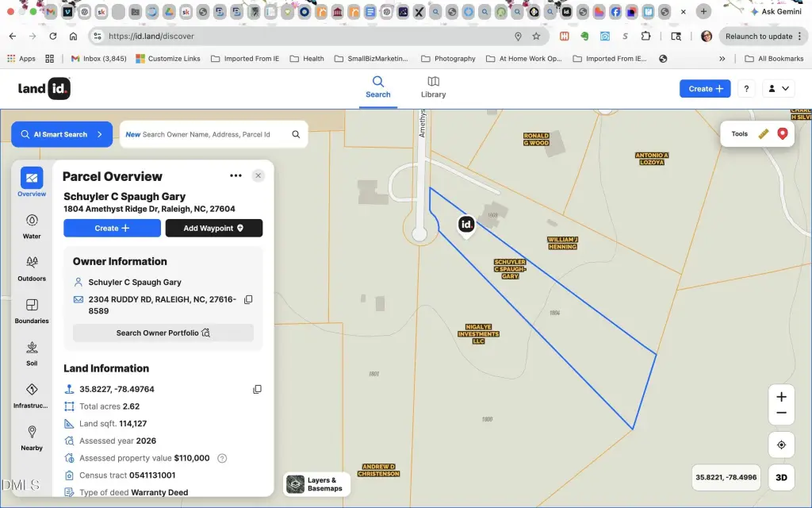Open parcel overview three-dots menu
Image resolution: width=812 pixels, height=508 pixels.
(236, 175)
